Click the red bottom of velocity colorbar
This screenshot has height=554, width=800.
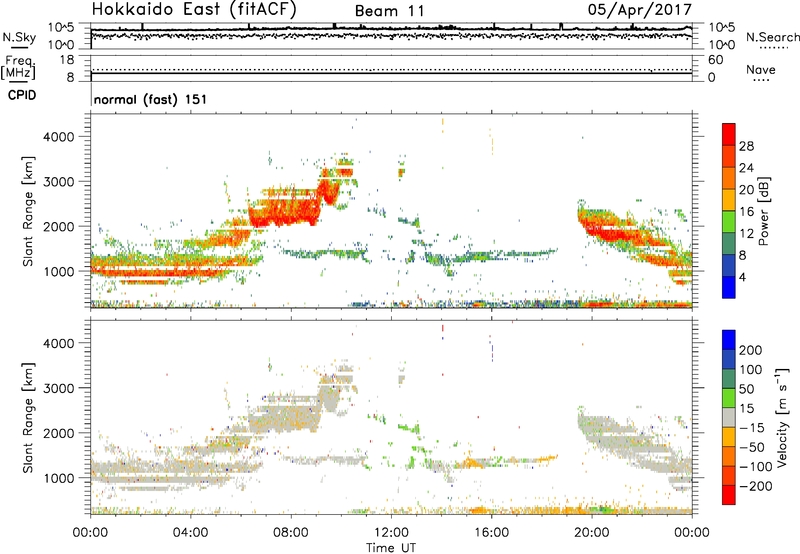coord(729,495)
